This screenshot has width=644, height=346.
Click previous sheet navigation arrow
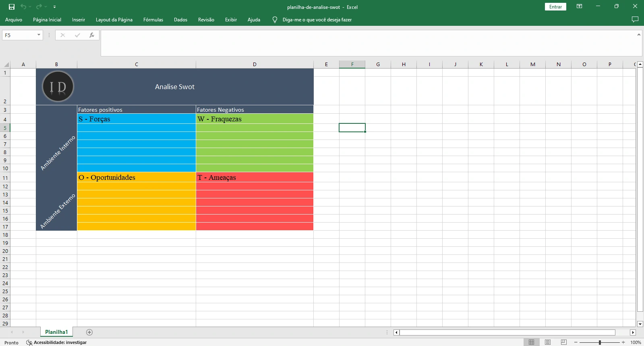(x=12, y=332)
